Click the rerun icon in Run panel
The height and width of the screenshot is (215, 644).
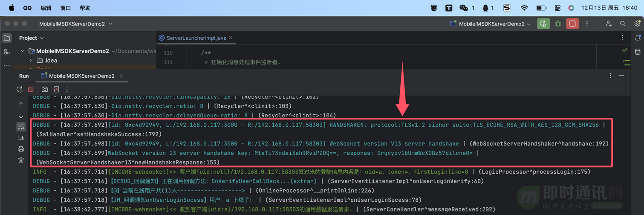point(20,90)
